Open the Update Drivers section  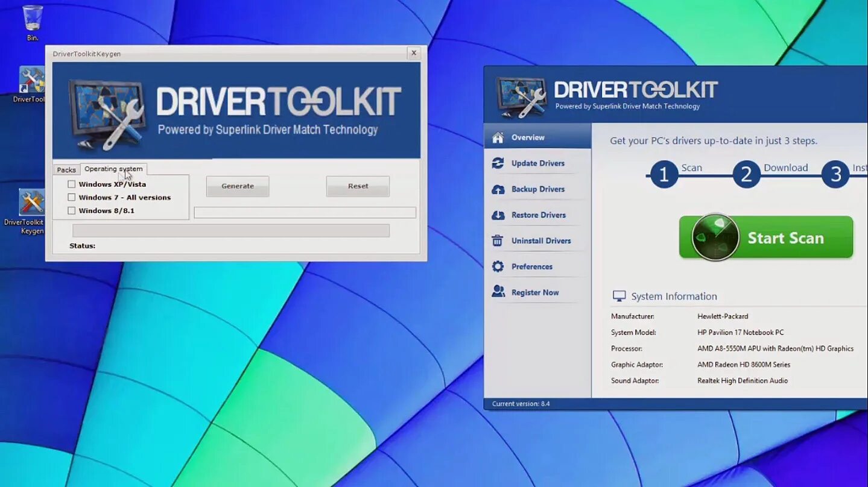coord(537,163)
